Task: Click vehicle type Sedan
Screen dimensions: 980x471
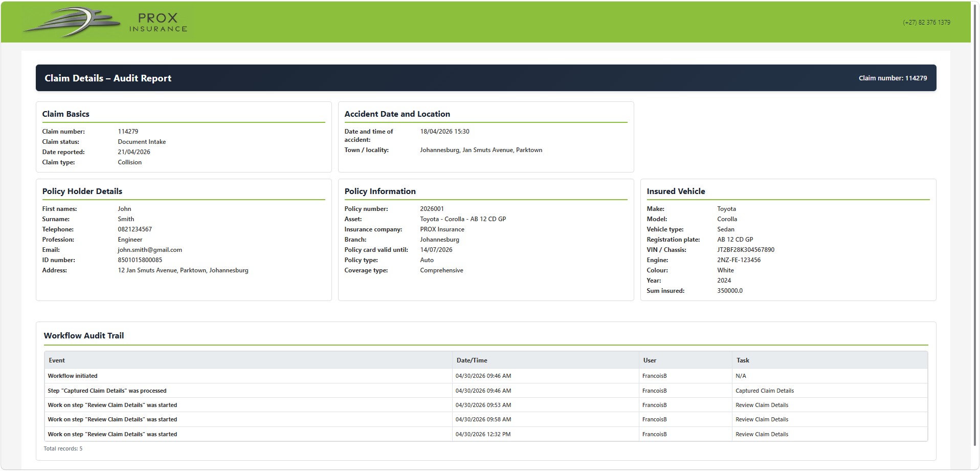Action: (x=725, y=229)
